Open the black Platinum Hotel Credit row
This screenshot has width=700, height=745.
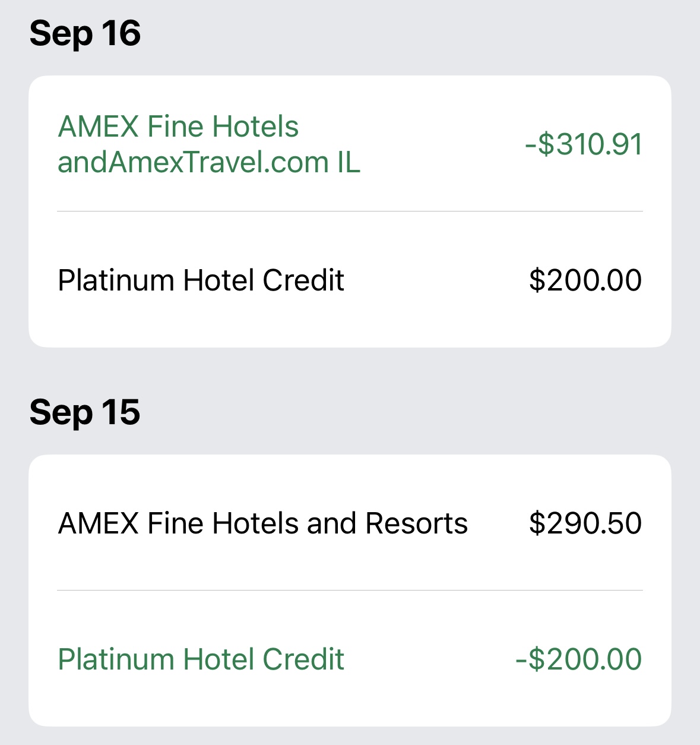[201, 280]
